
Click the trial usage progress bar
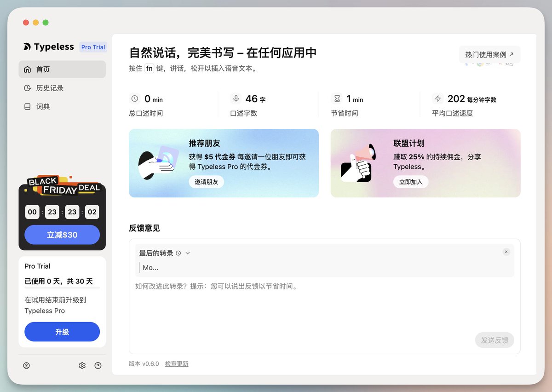(x=62, y=288)
